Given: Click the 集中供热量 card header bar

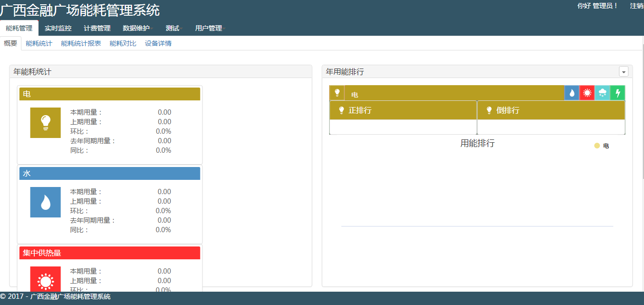Looking at the screenshot, I should pyautogui.click(x=110, y=253).
